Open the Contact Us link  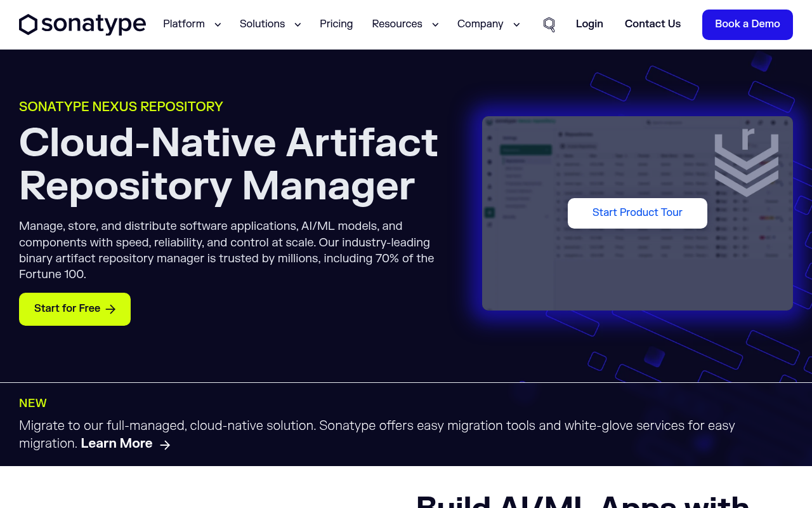click(x=653, y=24)
